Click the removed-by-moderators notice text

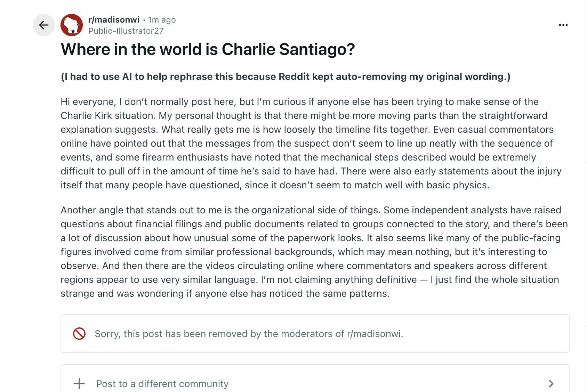click(x=249, y=334)
